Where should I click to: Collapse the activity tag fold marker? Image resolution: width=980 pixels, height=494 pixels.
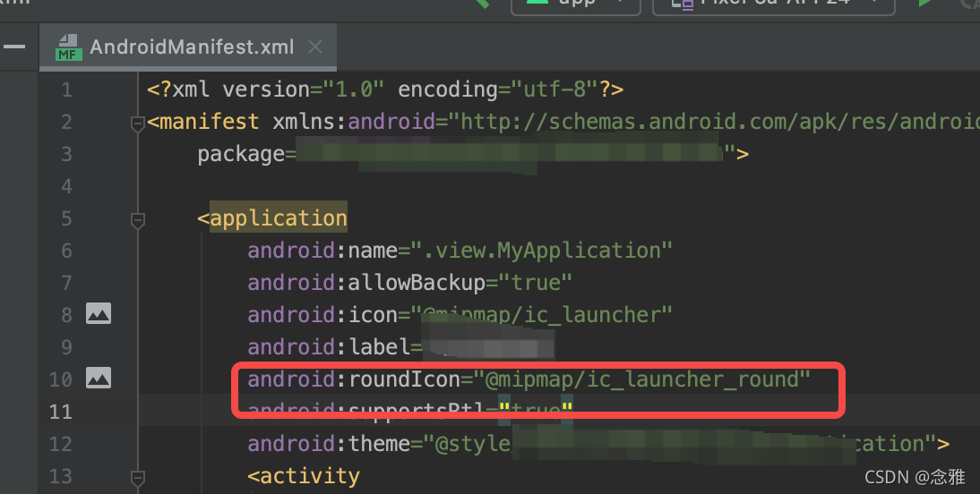137,478
